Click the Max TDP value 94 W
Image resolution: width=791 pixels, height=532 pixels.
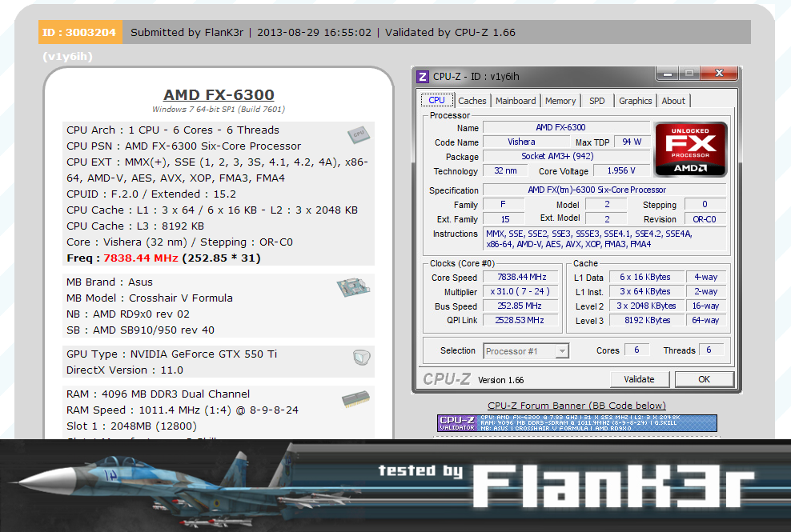click(x=632, y=142)
